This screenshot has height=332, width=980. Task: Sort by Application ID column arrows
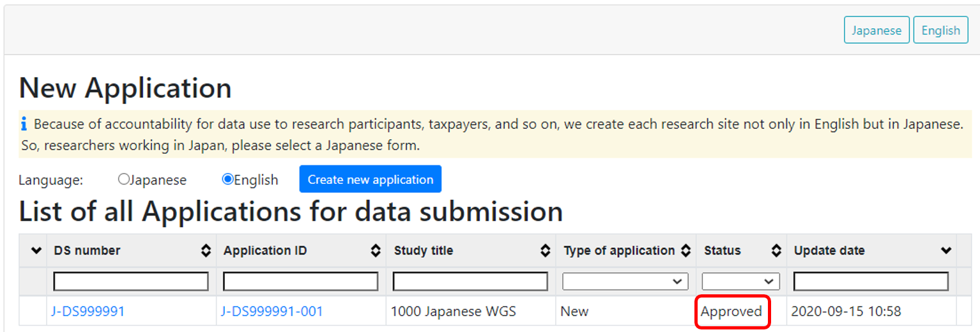(376, 251)
